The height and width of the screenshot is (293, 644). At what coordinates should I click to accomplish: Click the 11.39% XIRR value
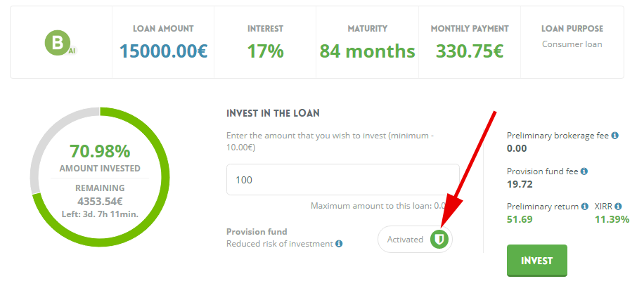point(612,219)
